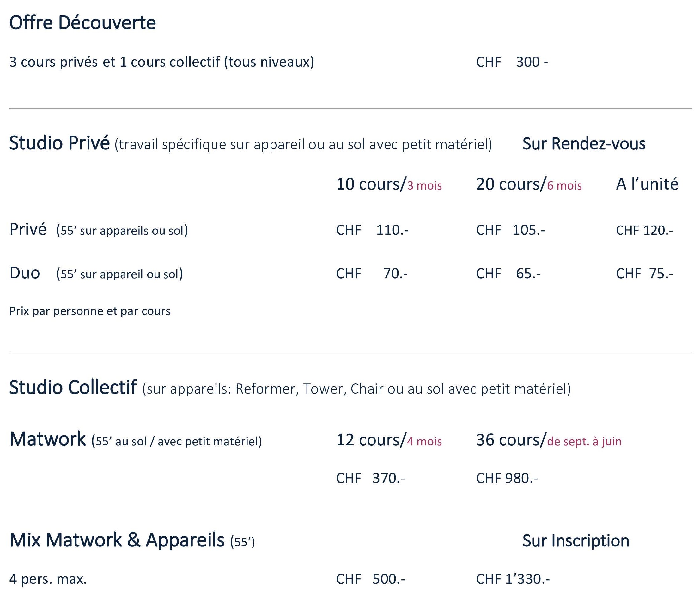Click the Matwork CHF 370.- price
This screenshot has height=597, width=700.
371,479
